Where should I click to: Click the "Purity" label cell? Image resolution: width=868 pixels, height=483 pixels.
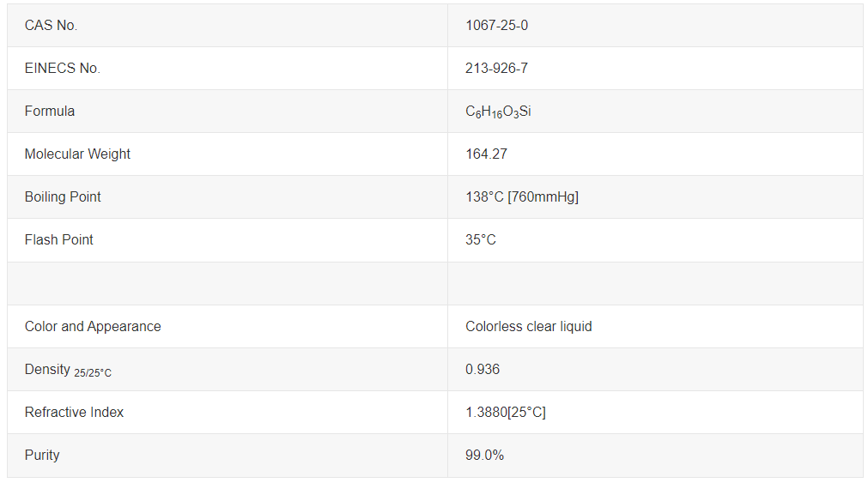tap(42, 456)
